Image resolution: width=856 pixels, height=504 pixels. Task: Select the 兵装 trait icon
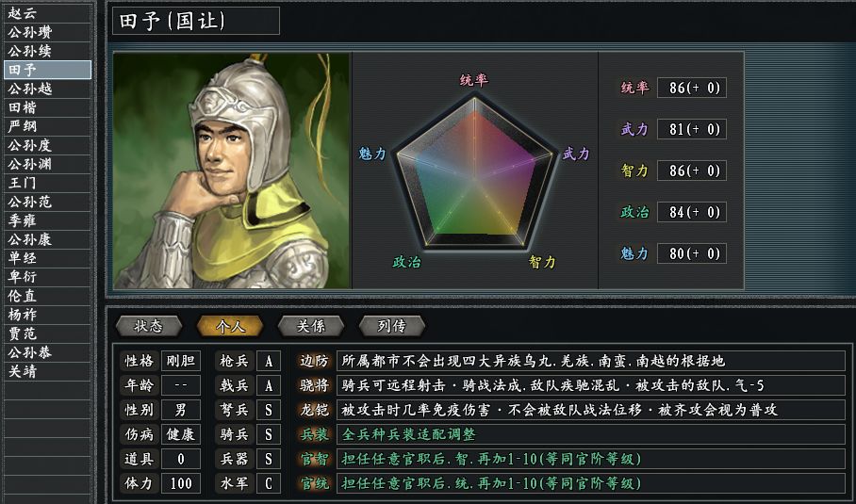315,434
